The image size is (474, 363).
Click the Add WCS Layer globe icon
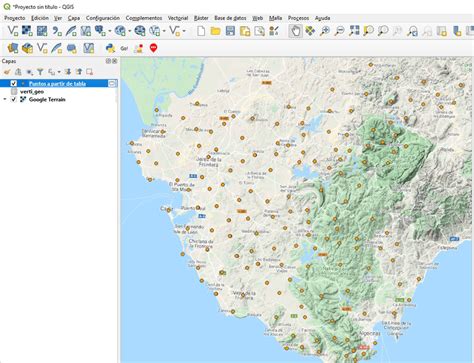(x=140, y=31)
